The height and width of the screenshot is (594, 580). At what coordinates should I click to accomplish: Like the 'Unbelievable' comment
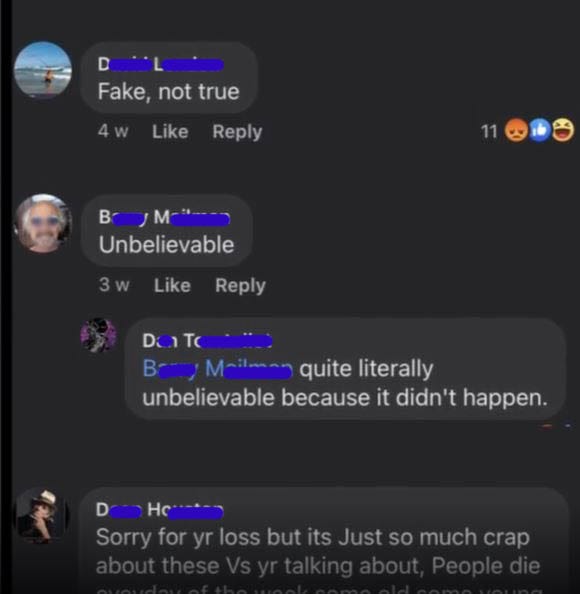(x=172, y=285)
